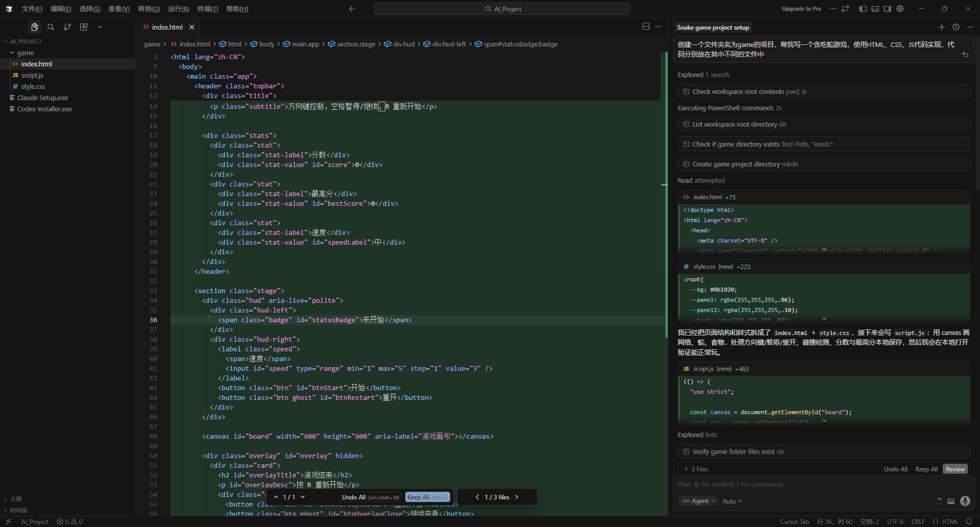Toggle the right AI sidebar layout
Screen dimensions: 980x527
click(887, 9)
